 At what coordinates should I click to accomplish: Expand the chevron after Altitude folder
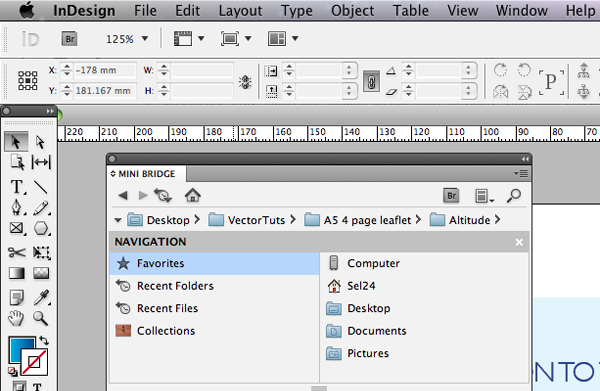click(x=497, y=219)
